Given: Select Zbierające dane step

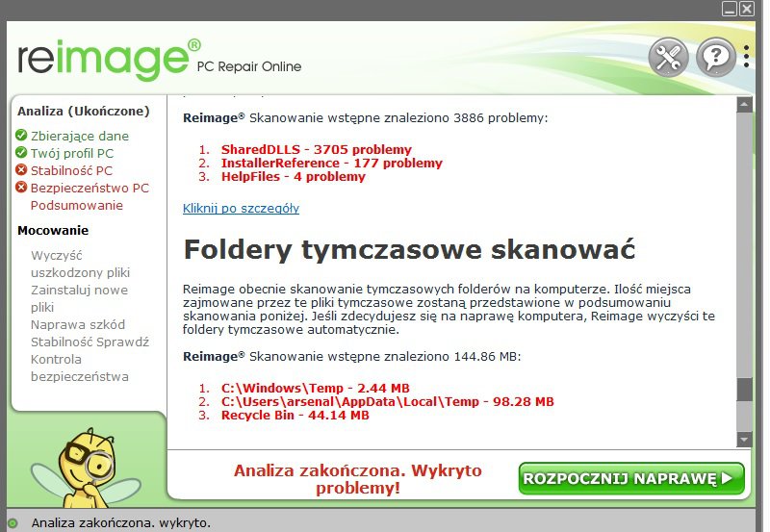Looking at the screenshot, I should (80, 136).
